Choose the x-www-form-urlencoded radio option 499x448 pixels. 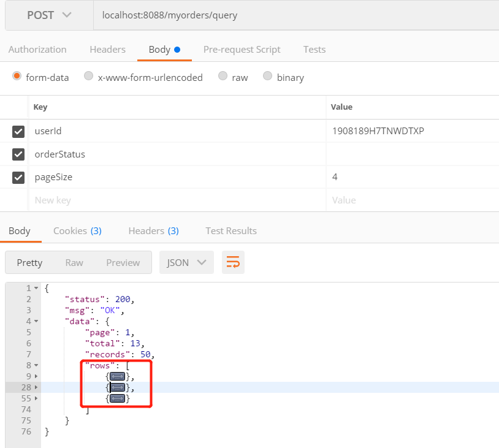[x=88, y=76]
